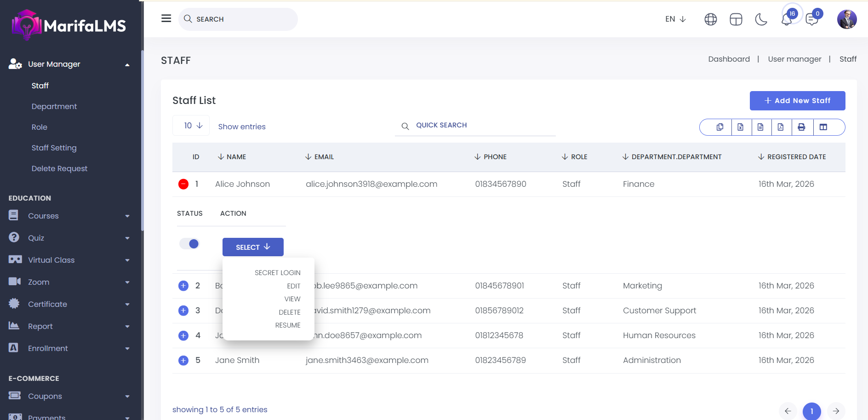Click the copy table data icon
The width and height of the screenshot is (868, 420).
point(720,127)
